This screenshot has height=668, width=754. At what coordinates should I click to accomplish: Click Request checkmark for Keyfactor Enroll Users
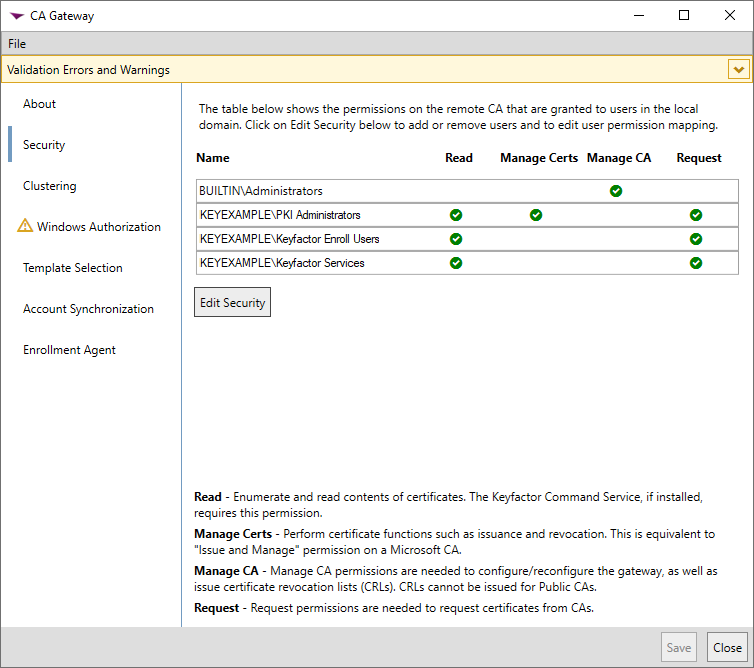point(696,239)
